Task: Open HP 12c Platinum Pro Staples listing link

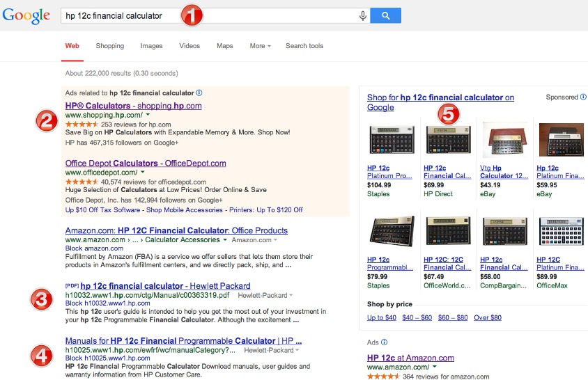Action: click(x=389, y=172)
